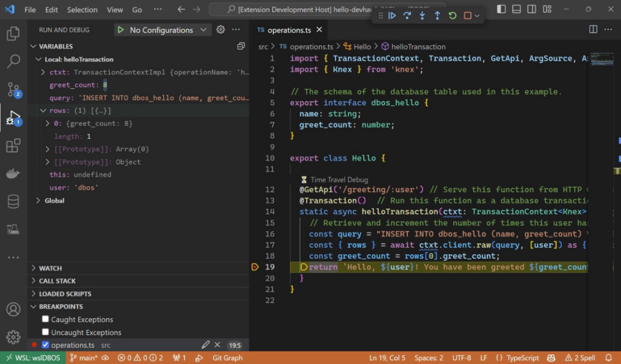Collapse all variables with the collapse icon
This screenshot has height=364, width=621.
[241, 46]
